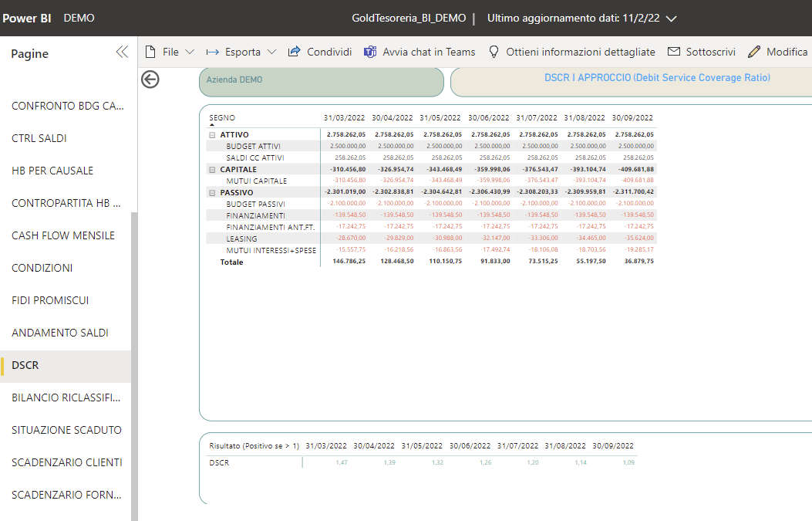The image size is (812, 521).
Task: Click Totale value 146.786,25
Action: pos(349,262)
